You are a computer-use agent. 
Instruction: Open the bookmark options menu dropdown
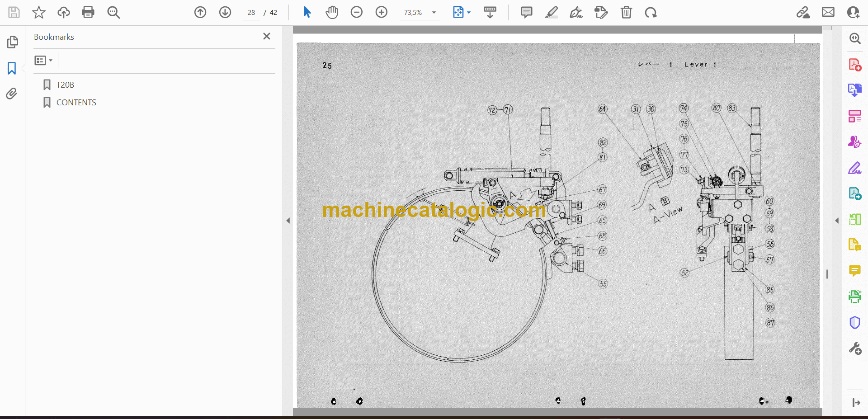click(x=43, y=60)
